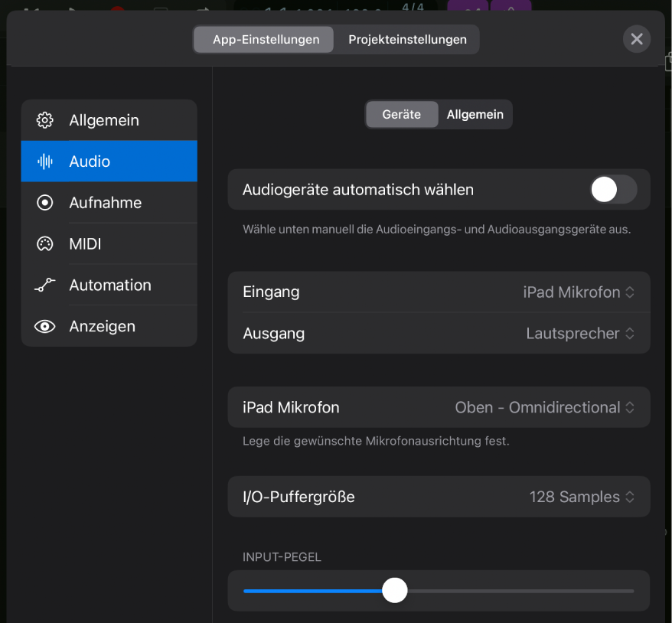Image resolution: width=672 pixels, height=623 pixels.
Task: Click the Input-Pegel slider handle
Action: (395, 591)
